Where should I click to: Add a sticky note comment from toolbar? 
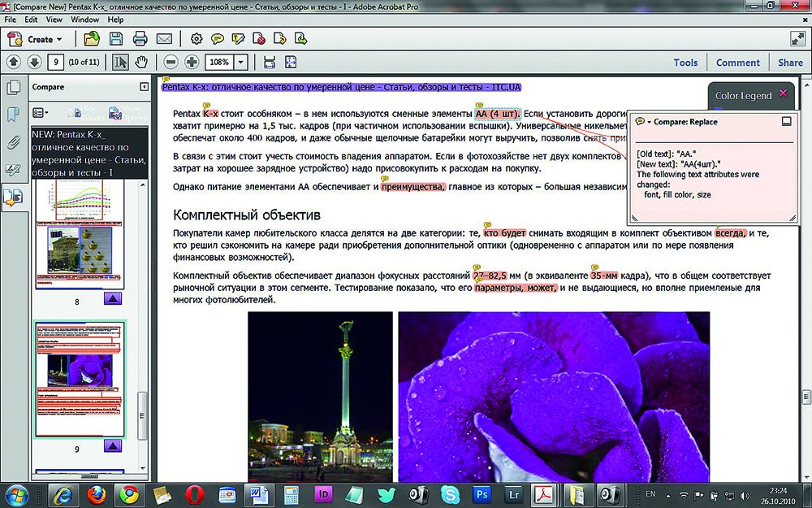pyautogui.click(x=218, y=38)
